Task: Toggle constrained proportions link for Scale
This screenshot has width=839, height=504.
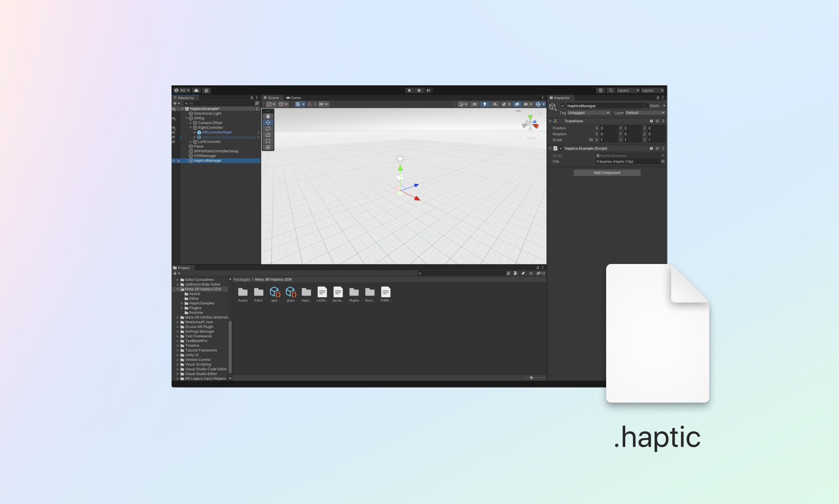Action: pyautogui.click(x=591, y=140)
